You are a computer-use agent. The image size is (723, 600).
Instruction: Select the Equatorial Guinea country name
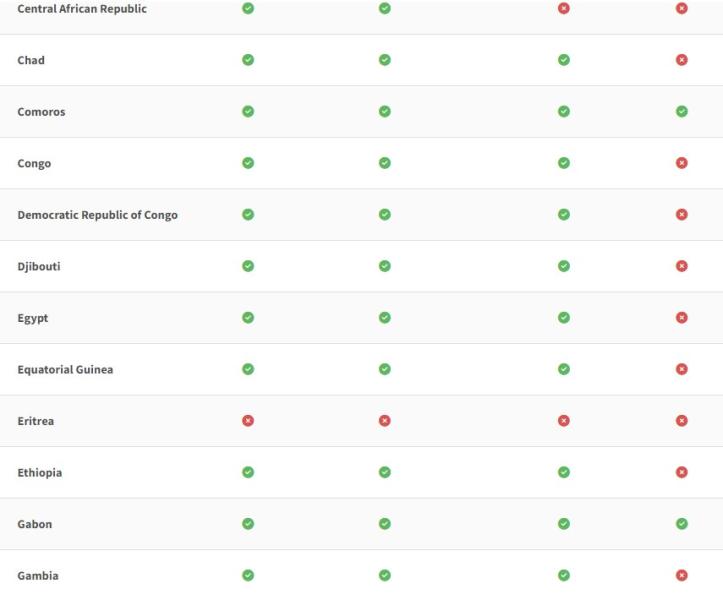pos(65,370)
